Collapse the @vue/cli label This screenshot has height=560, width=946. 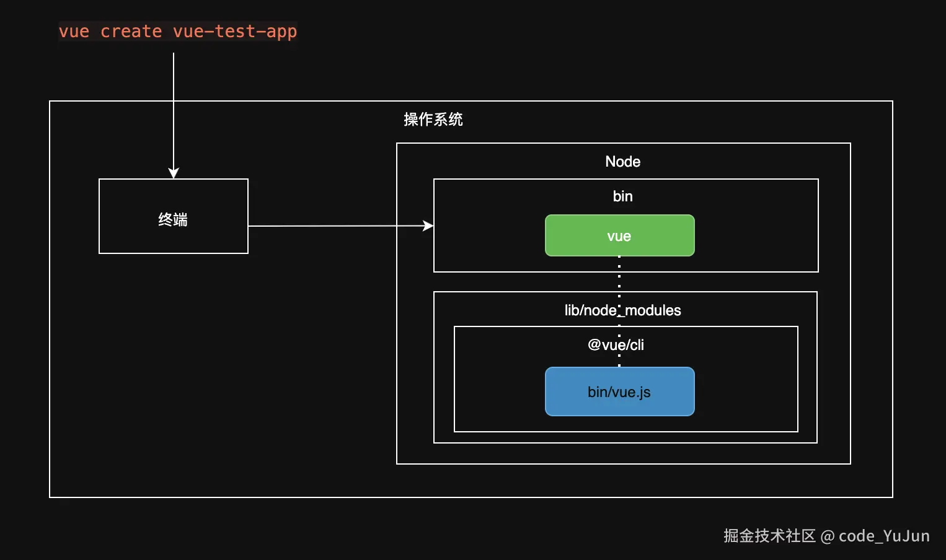click(616, 344)
